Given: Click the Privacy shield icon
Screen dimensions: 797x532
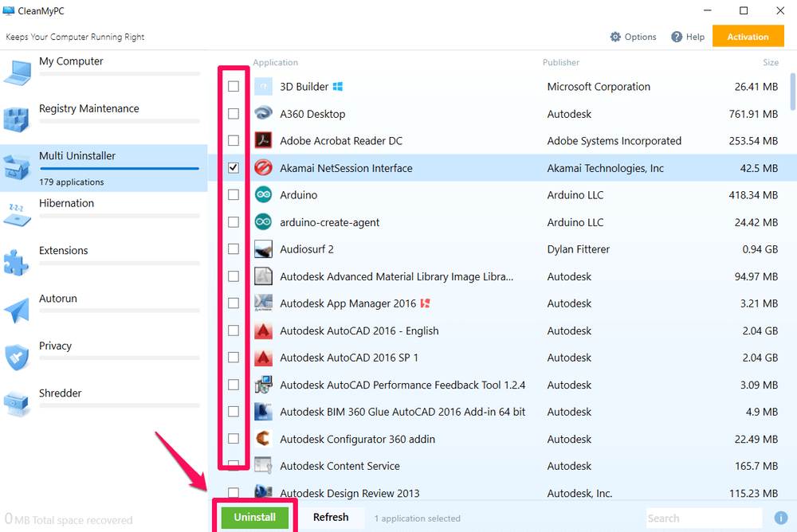Looking at the screenshot, I should click(x=16, y=358).
